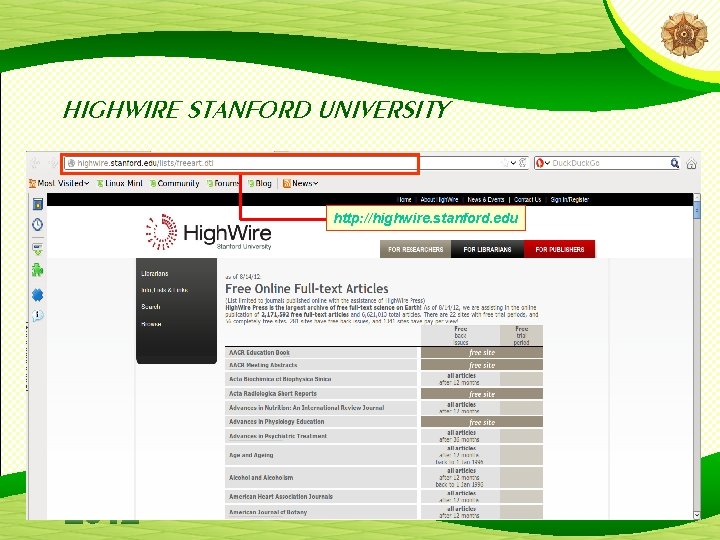Open Acta Biochimica et Biophysica Sinica link

click(x=280, y=379)
